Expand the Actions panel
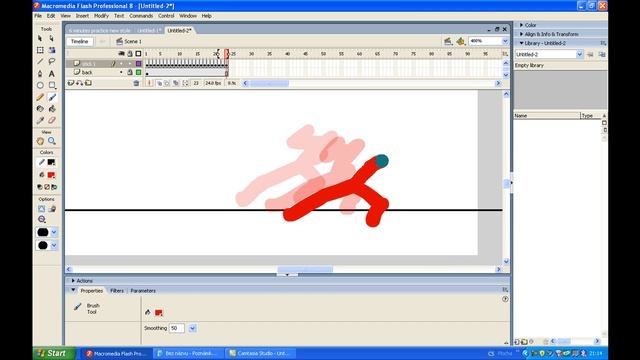Viewport: 640px width, 360px height. (73, 281)
